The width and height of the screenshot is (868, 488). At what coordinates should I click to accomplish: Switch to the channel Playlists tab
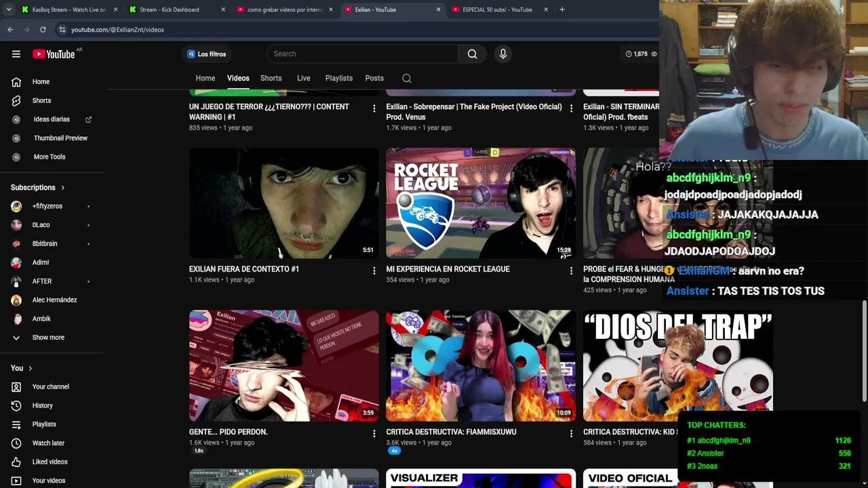tap(339, 79)
